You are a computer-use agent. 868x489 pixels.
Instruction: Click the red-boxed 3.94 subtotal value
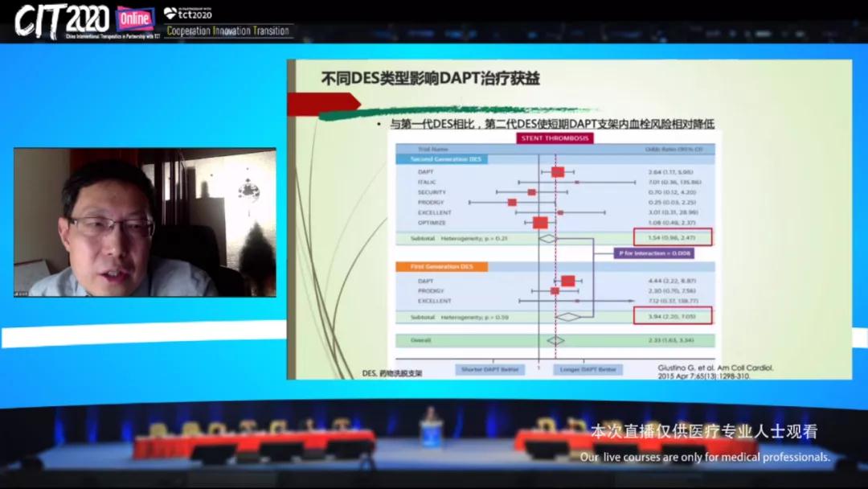pos(672,316)
